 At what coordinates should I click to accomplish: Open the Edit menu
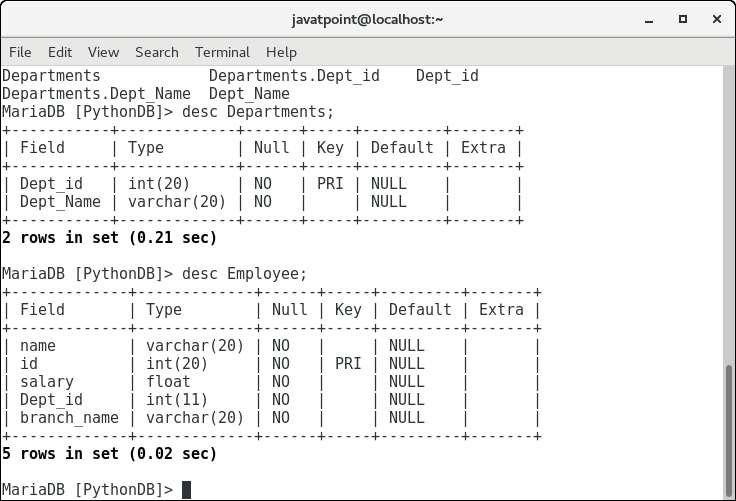point(60,52)
